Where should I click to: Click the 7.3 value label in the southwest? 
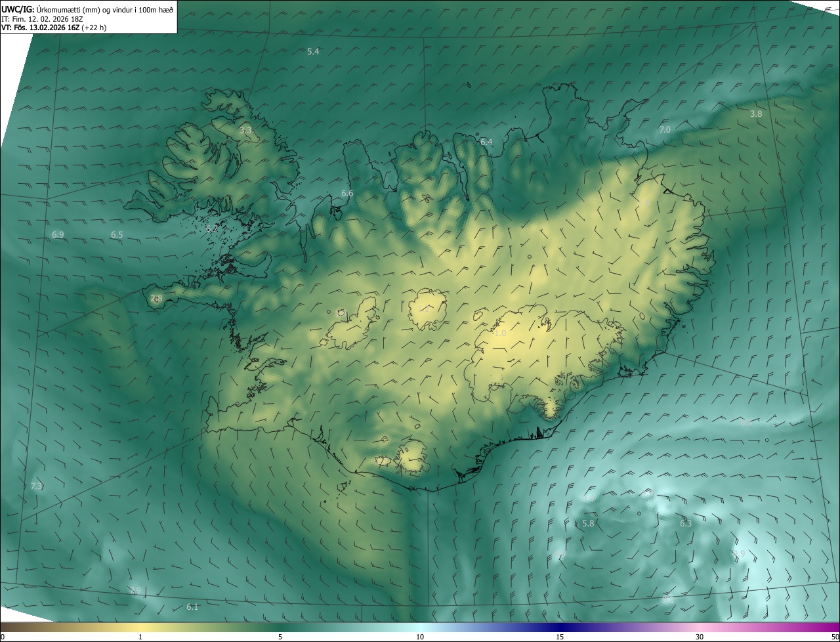coord(37,486)
